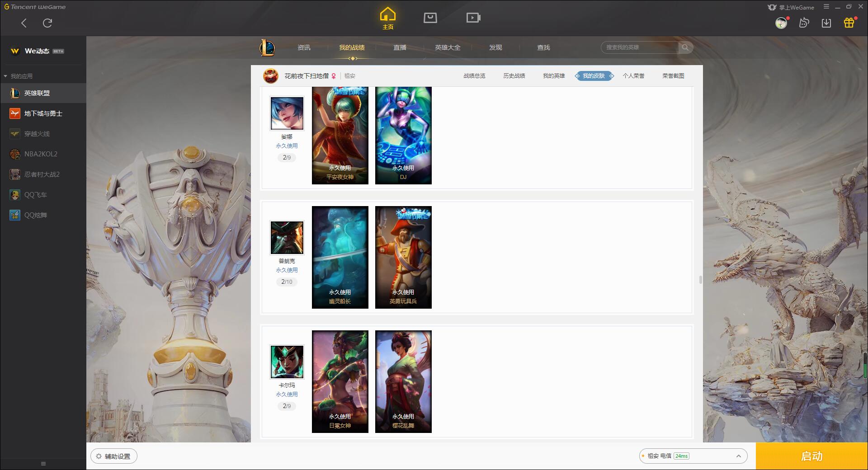Image resolution: width=868 pixels, height=470 pixels.
Task: Open the downloads manager icon
Action: tap(826, 23)
